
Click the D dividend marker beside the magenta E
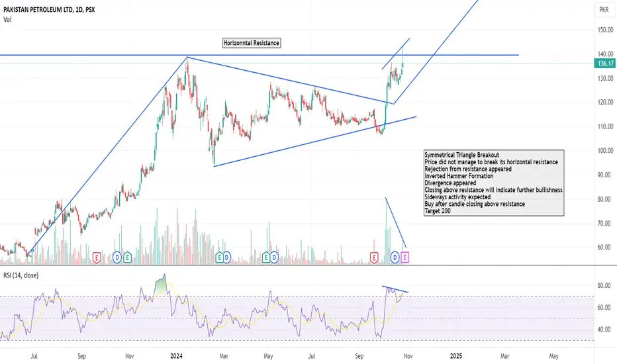[395, 257]
